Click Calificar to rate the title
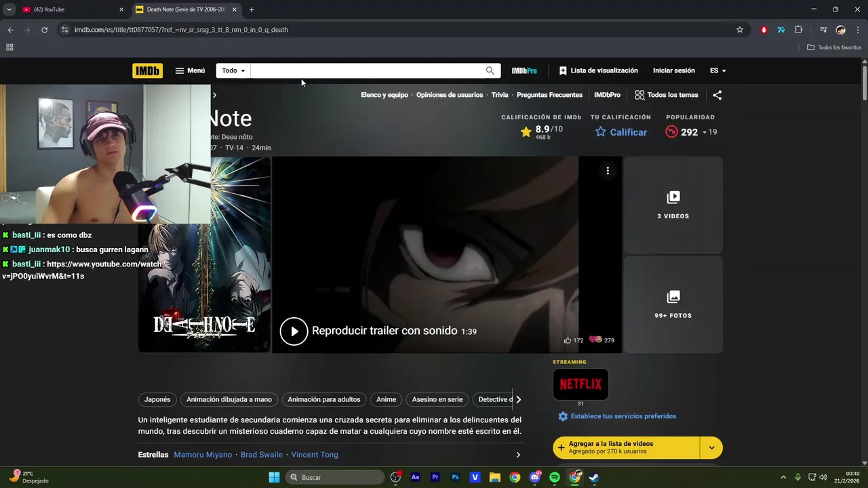Screen dimensions: 868x488 click(x=620, y=132)
